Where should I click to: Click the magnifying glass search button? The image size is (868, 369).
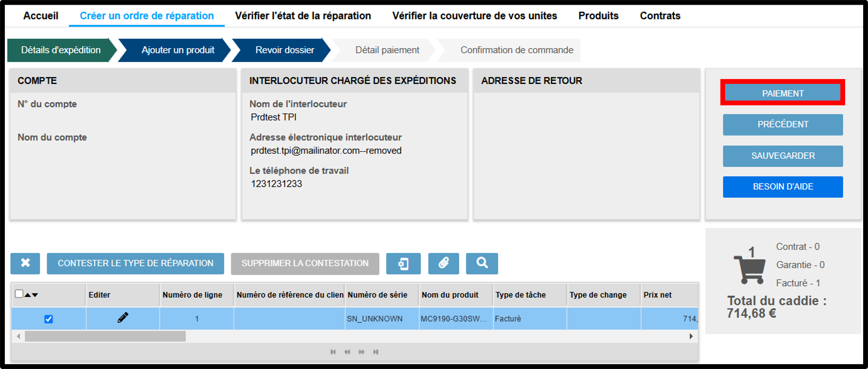point(482,263)
